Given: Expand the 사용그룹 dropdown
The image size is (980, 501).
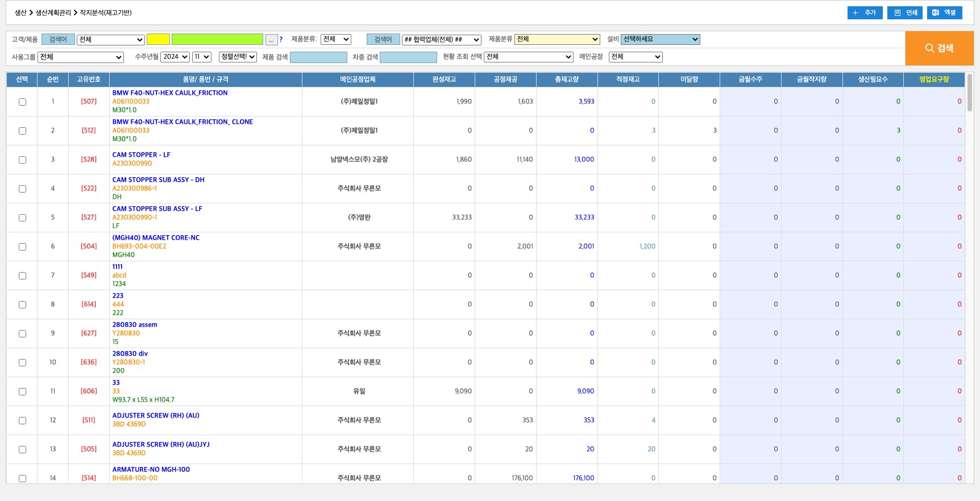Looking at the screenshot, I should (x=80, y=57).
